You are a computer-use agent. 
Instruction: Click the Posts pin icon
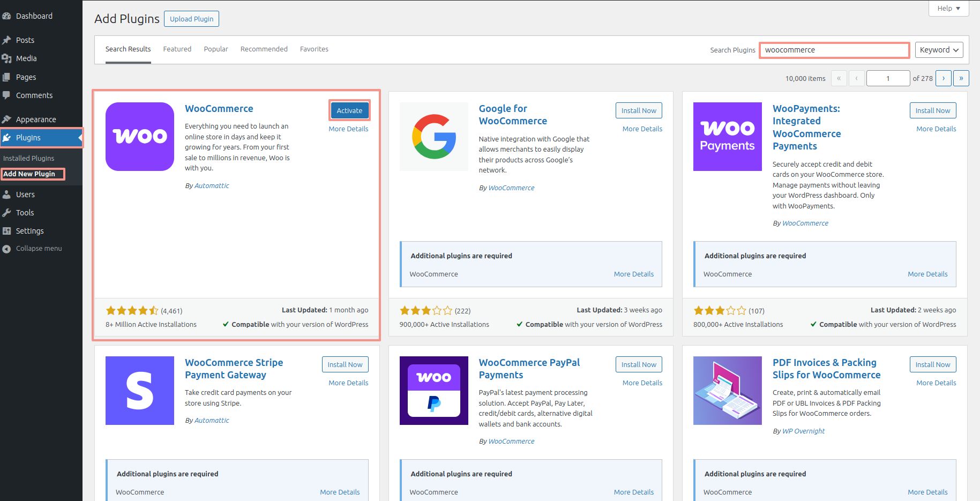(x=6, y=40)
